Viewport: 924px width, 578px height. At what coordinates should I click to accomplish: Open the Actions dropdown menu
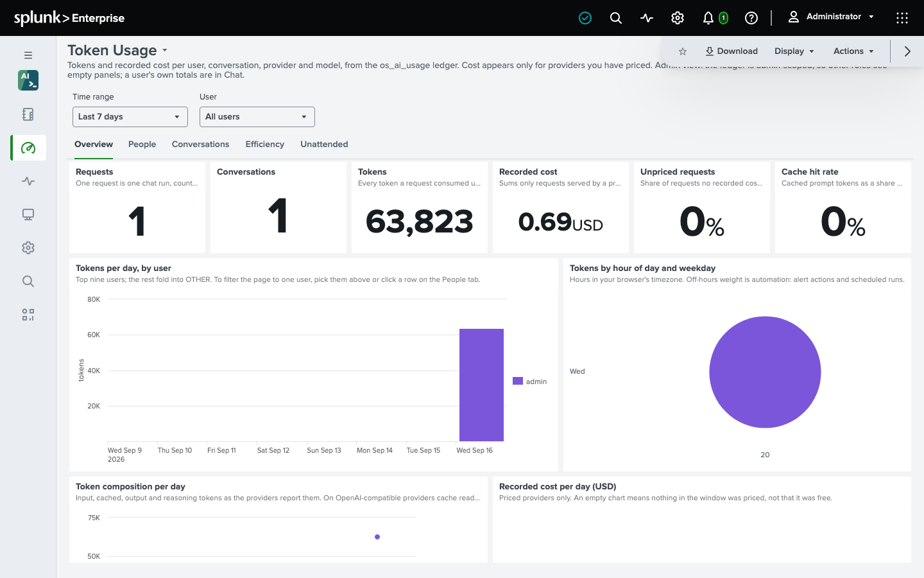point(853,51)
